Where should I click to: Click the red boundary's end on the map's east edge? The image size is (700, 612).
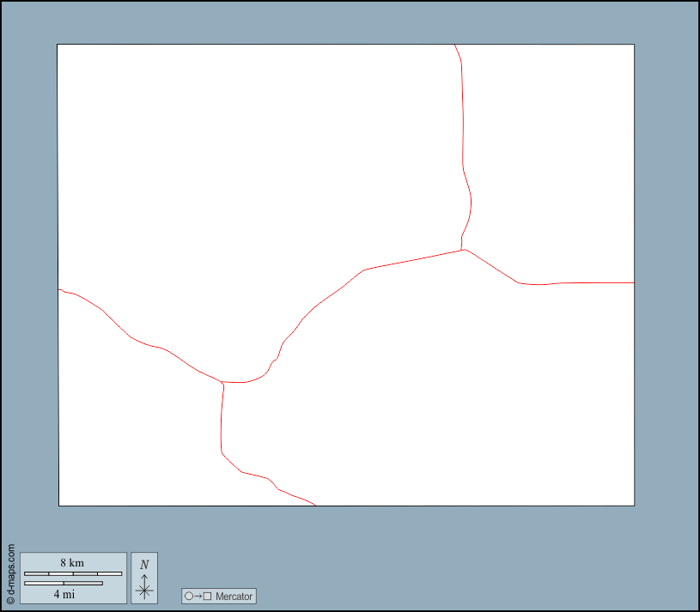(634, 282)
